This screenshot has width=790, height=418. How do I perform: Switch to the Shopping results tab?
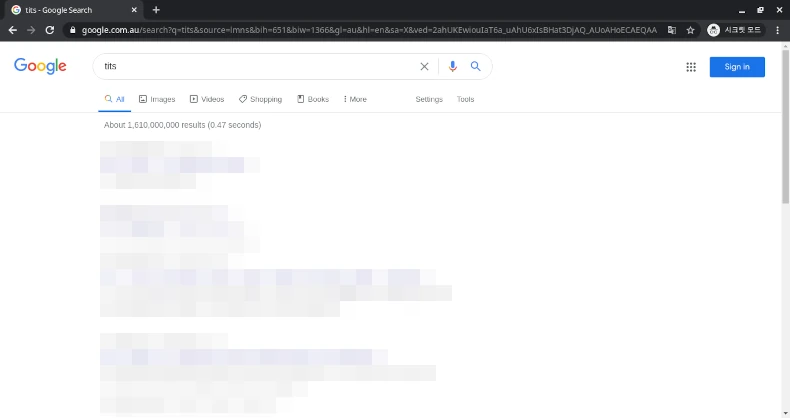[x=260, y=99]
